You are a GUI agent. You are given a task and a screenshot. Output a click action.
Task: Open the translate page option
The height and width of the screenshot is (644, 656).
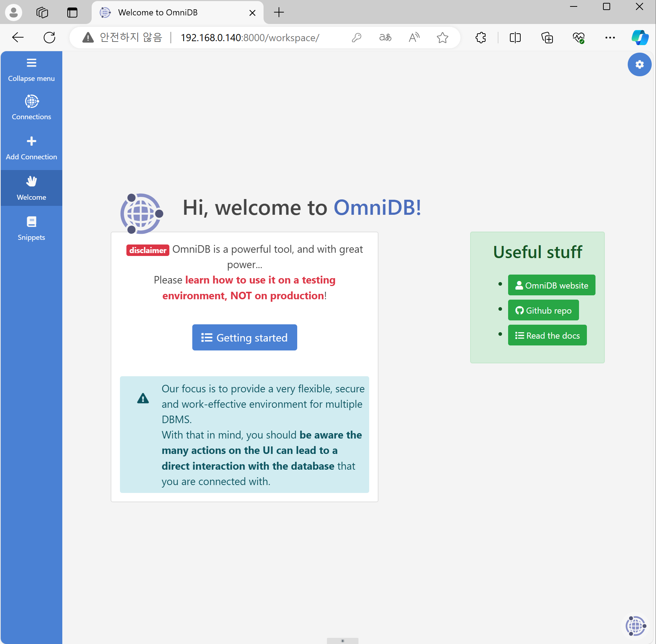coord(385,38)
